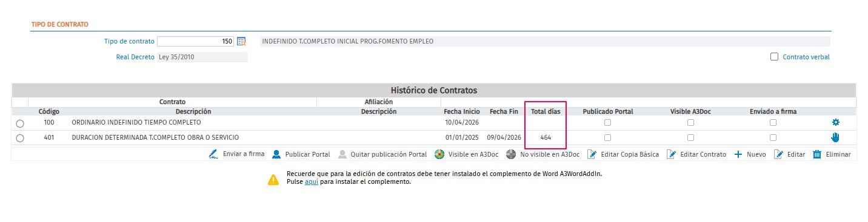The height and width of the screenshot is (222, 868).
Task: Check Publicado Portal for contract 100
Action: (607, 122)
